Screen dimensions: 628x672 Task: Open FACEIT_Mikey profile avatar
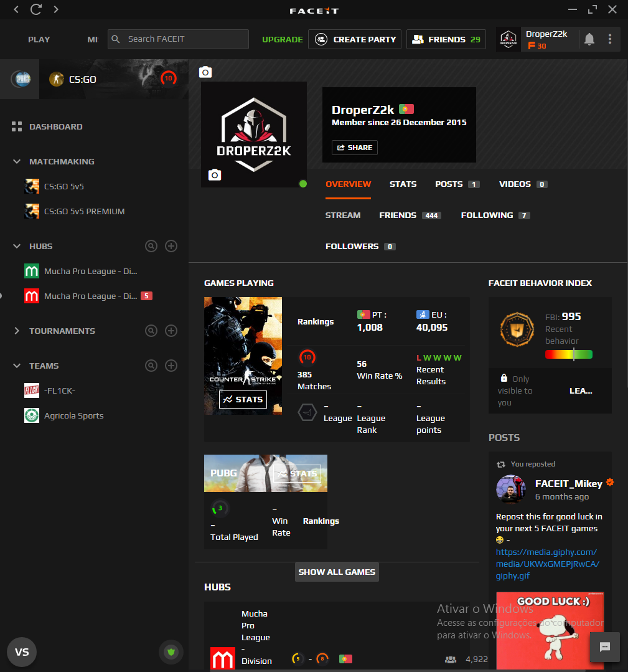[510, 489]
